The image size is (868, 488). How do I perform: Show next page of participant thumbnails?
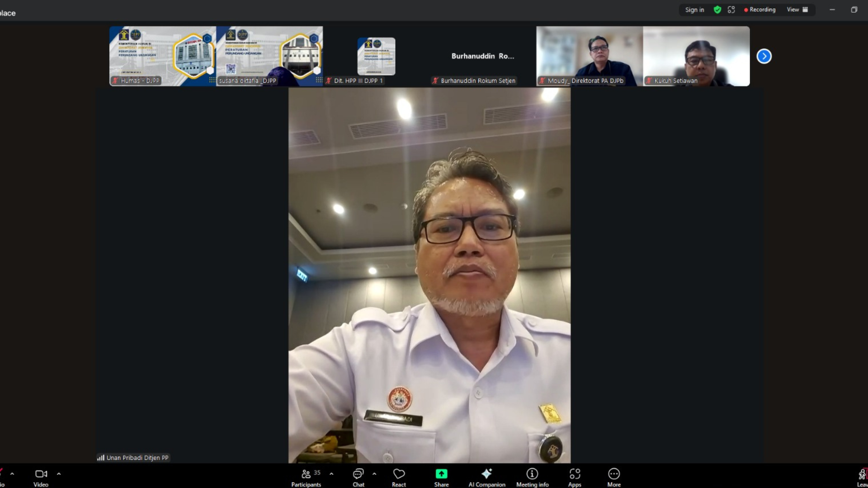[764, 56]
